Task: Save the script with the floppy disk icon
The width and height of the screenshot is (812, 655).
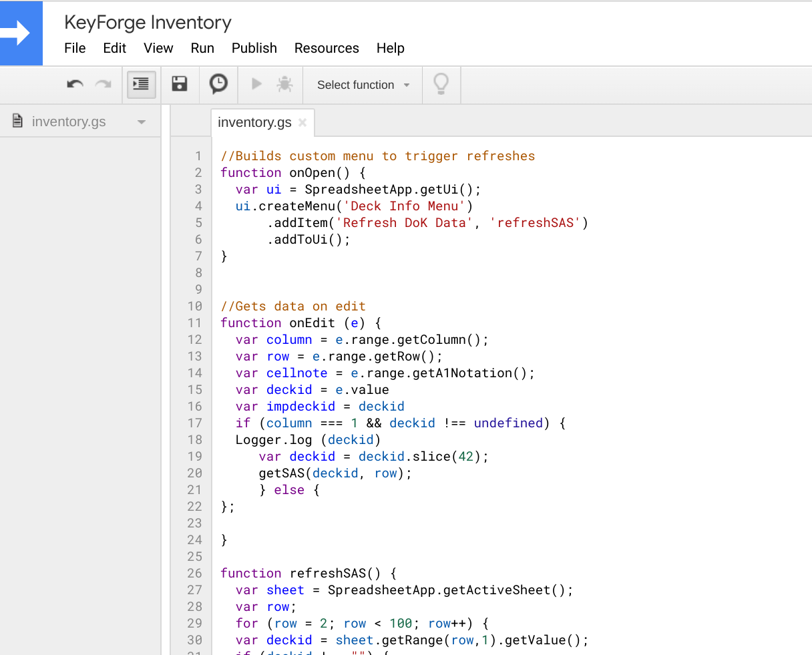Action: 180,84
